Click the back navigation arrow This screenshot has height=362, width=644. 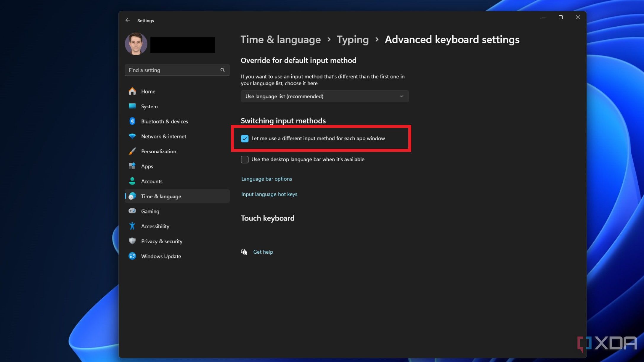point(128,20)
